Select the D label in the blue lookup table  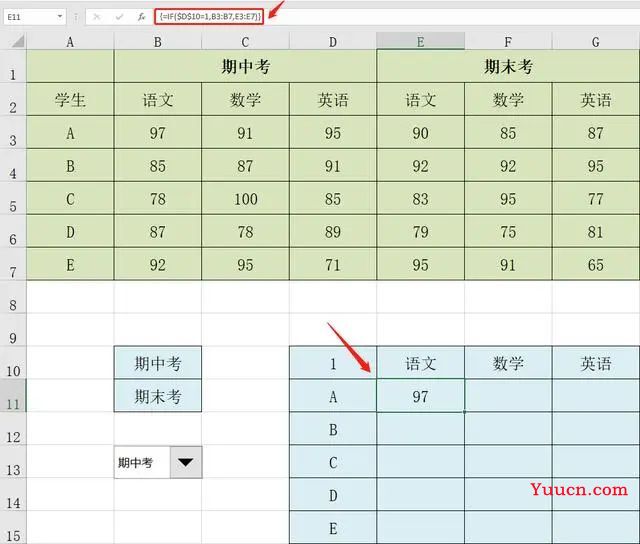point(333,495)
